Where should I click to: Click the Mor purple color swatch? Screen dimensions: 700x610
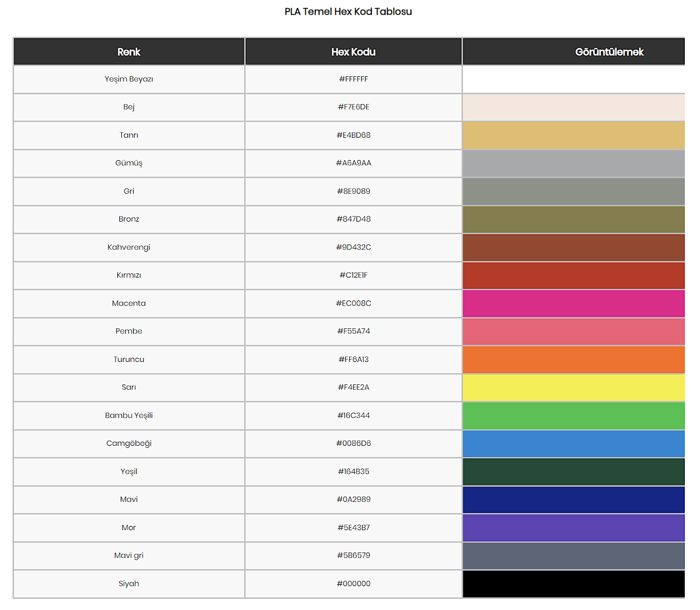(573, 528)
